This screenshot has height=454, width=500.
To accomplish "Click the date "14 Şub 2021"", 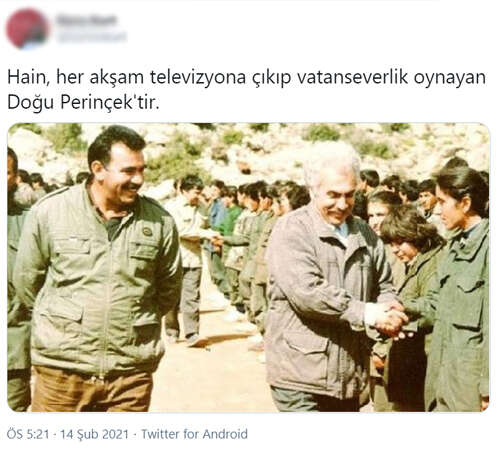I will coord(94,434).
